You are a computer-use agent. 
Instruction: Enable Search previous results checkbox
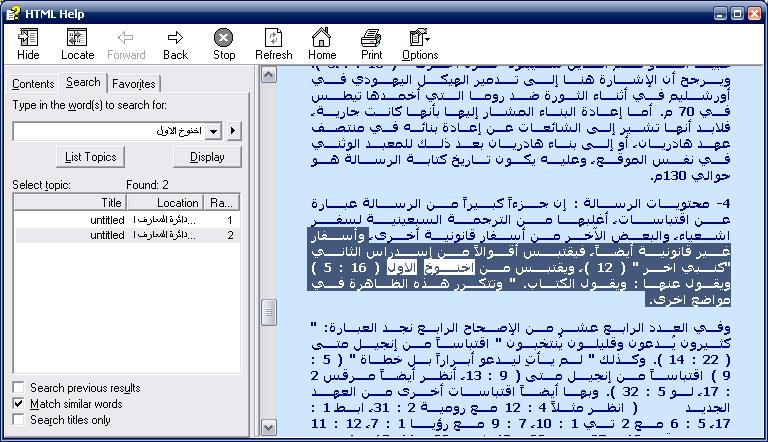coord(18,388)
